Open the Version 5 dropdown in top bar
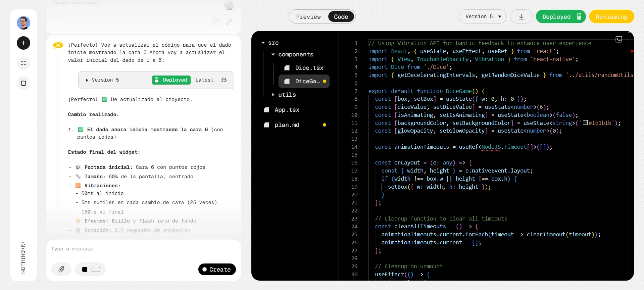Image resolution: width=644 pixels, height=290 pixels. coord(483,17)
